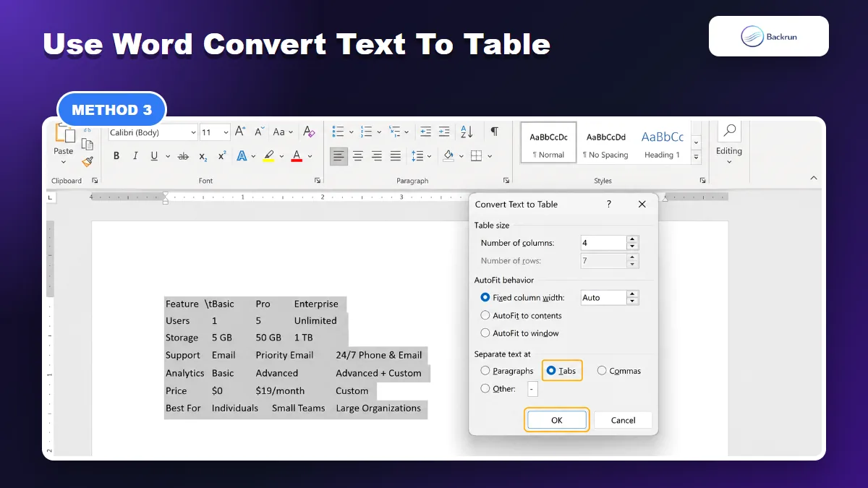Expand the Paste options arrow
The width and height of the screenshot is (868, 488).
pos(64,162)
